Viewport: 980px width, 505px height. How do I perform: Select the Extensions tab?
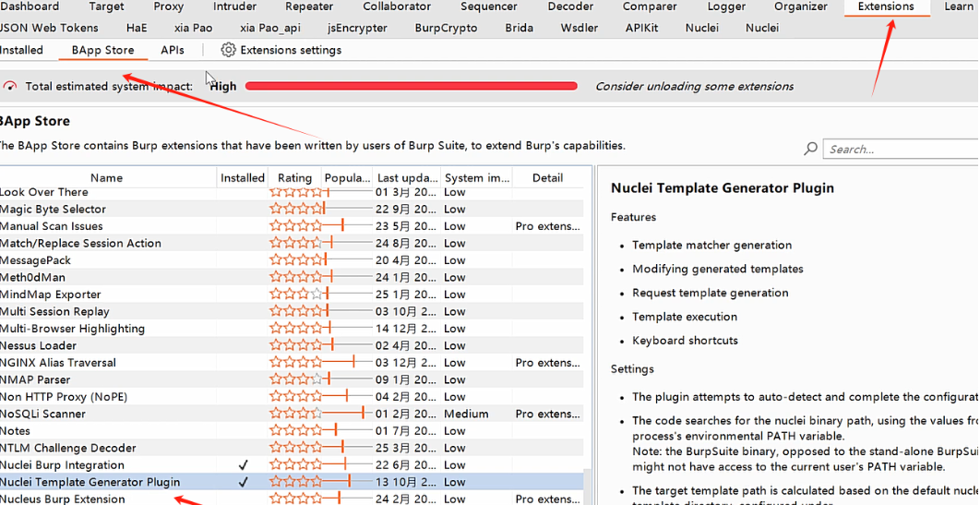886,6
